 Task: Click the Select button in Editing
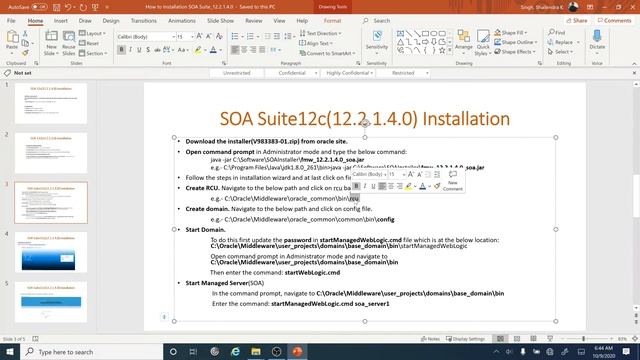coord(560,52)
